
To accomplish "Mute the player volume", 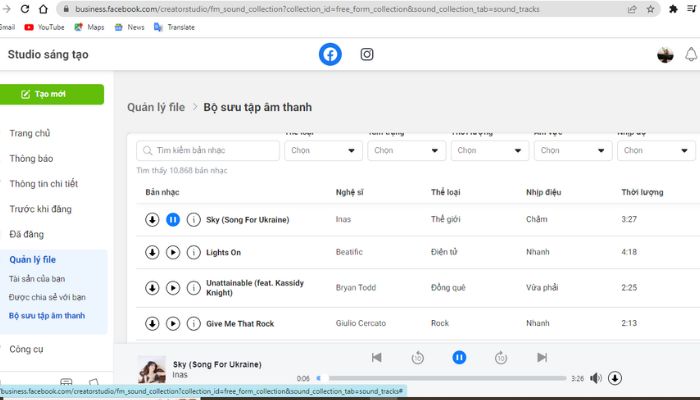I will [596, 378].
